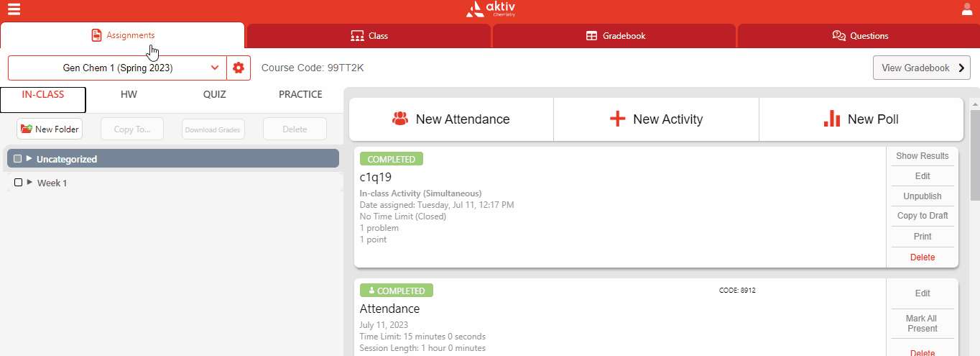Add a New Activity
The height and width of the screenshot is (356, 980).
[x=656, y=119]
